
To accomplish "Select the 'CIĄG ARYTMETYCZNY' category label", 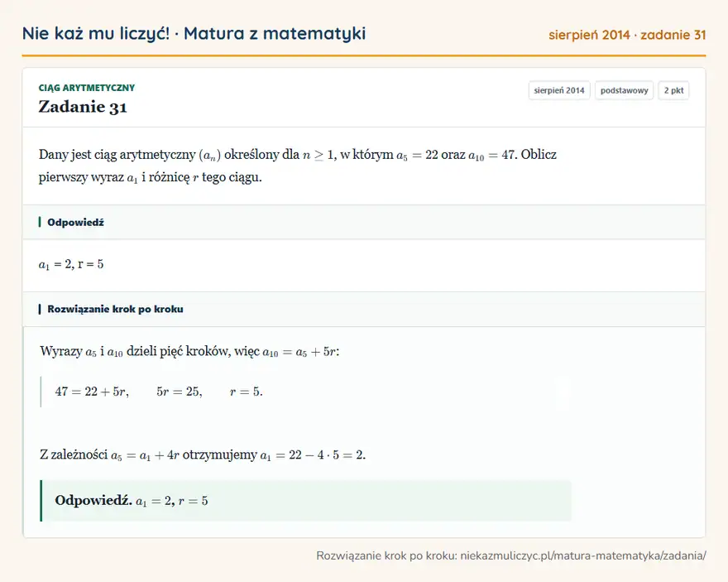I will coord(87,88).
